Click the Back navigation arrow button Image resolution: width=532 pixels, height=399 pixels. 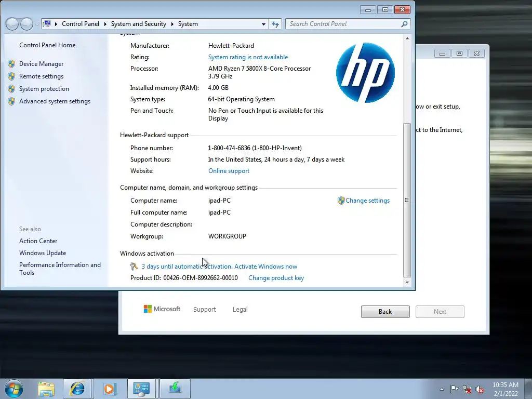(12, 24)
